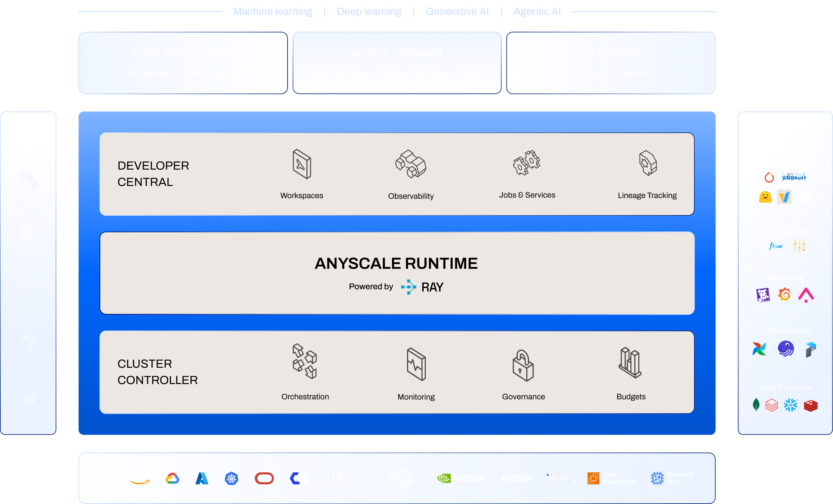Click the Kubernetes logo at the bottom
Image resolution: width=833 pixels, height=504 pixels.
click(231, 478)
